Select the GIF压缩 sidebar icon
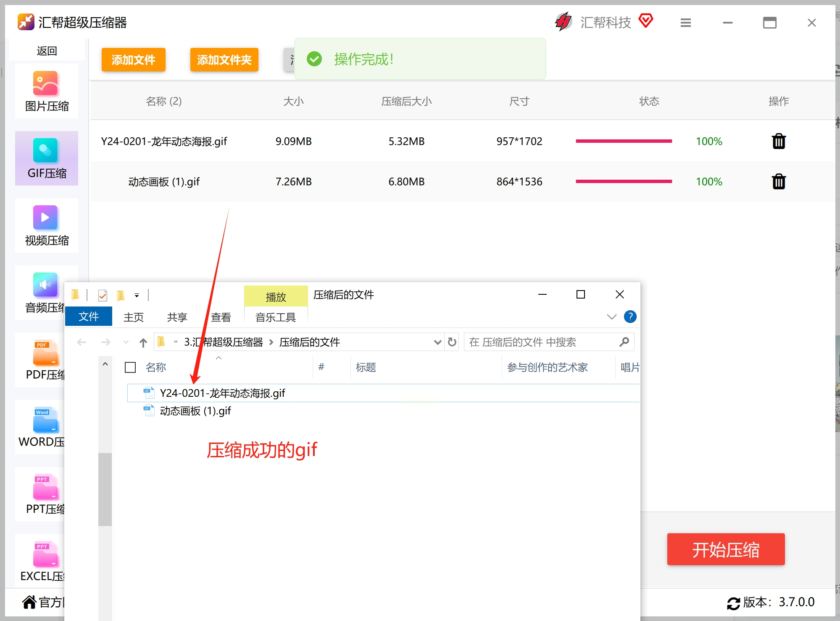 [x=45, y=150]
